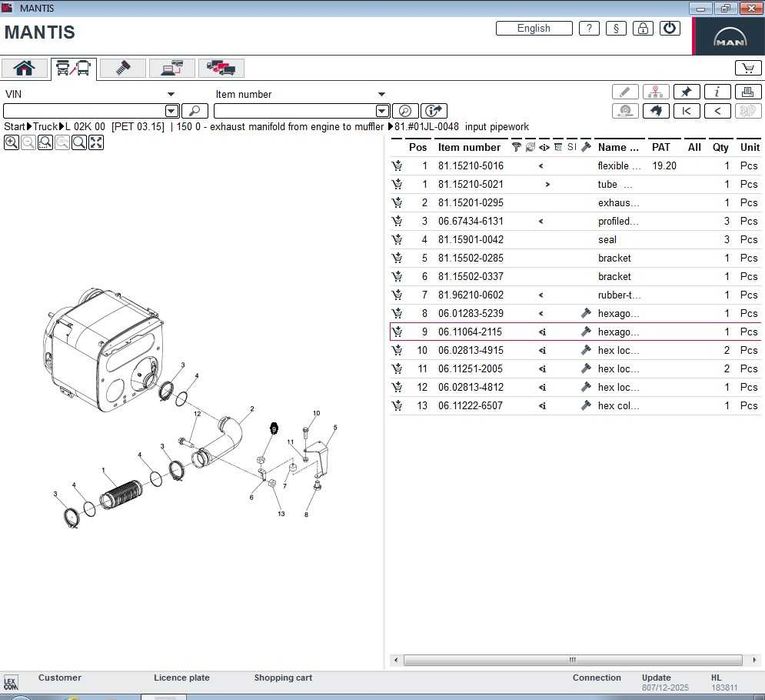
Task: Open the legal paragraph (§) button
Action: pyautogui.click(x=616, y=28)
